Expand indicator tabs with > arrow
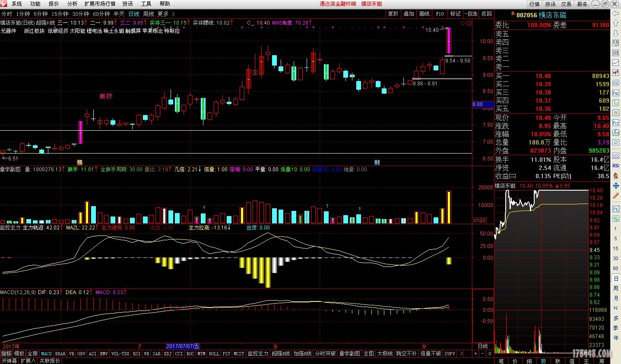This screenshot has width=621, height=364. tap(461, 354)
